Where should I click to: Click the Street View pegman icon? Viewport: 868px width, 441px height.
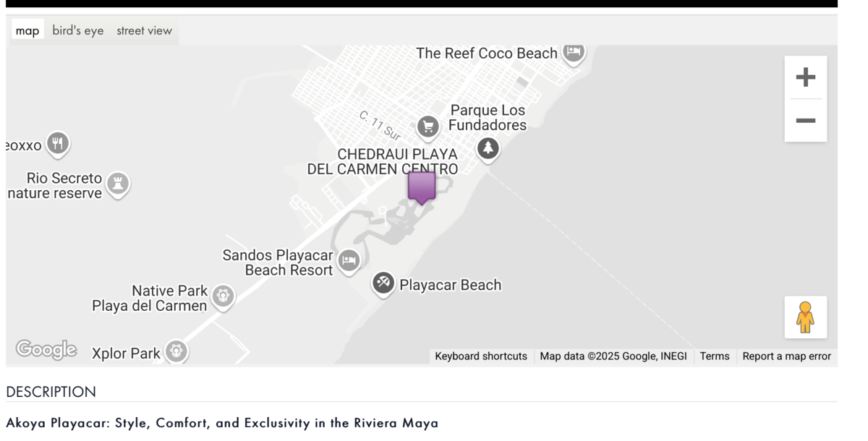805,317
